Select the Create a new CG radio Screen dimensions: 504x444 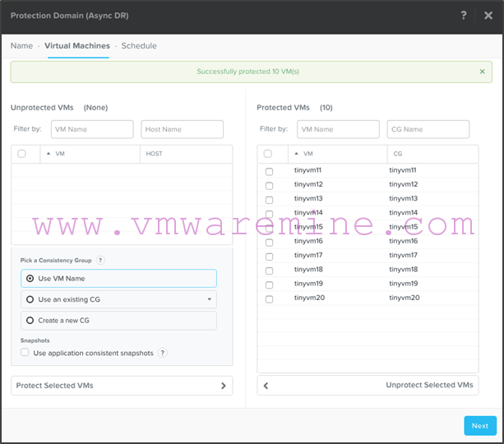[x=30, y=320]
